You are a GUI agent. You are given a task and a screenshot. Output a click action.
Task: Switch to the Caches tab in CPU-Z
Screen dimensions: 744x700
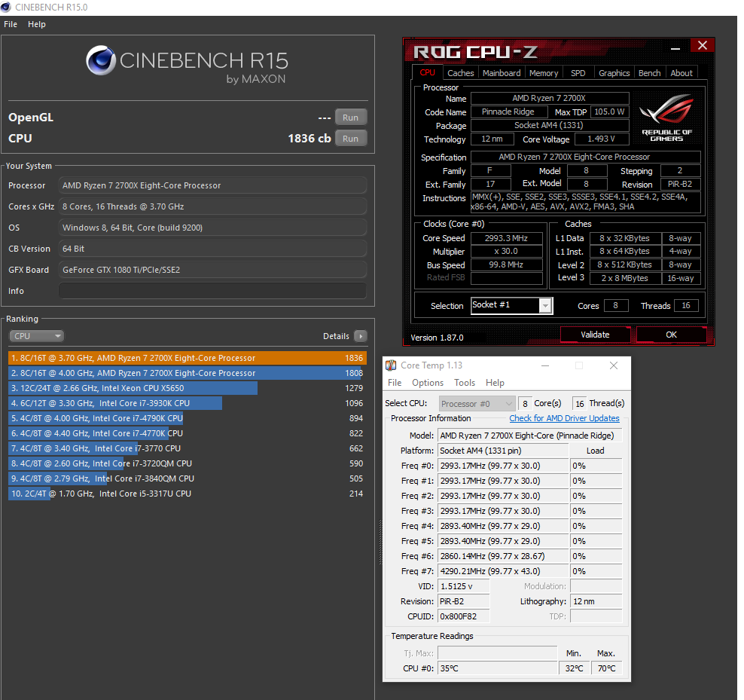coord(460,73)
